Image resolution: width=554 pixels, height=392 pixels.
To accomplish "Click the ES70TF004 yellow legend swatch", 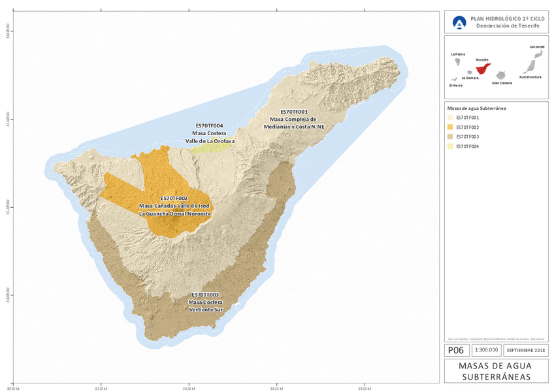I will click(451, 146).
